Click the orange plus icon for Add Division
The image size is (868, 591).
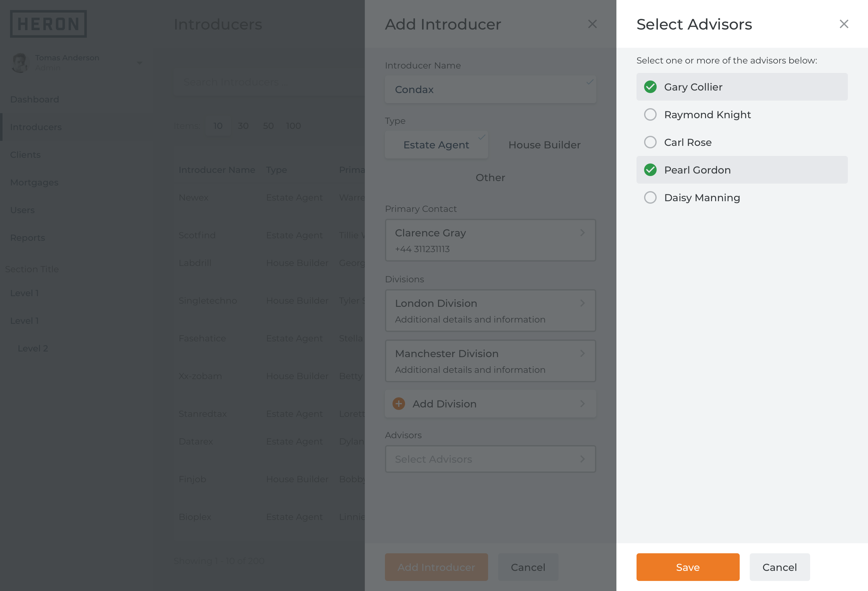(x=398, y=404)
